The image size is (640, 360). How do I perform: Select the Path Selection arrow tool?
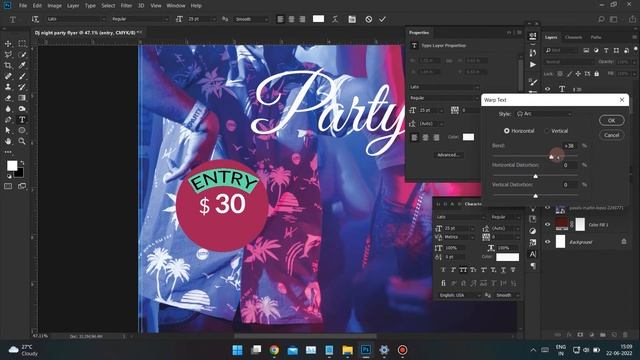click(x=8, y=130)
